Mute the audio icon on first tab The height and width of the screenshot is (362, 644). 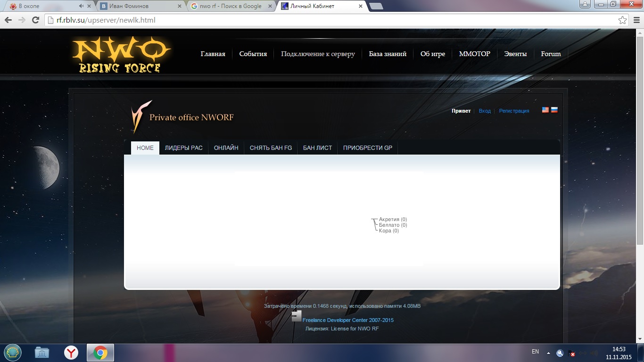click(81, 6)
